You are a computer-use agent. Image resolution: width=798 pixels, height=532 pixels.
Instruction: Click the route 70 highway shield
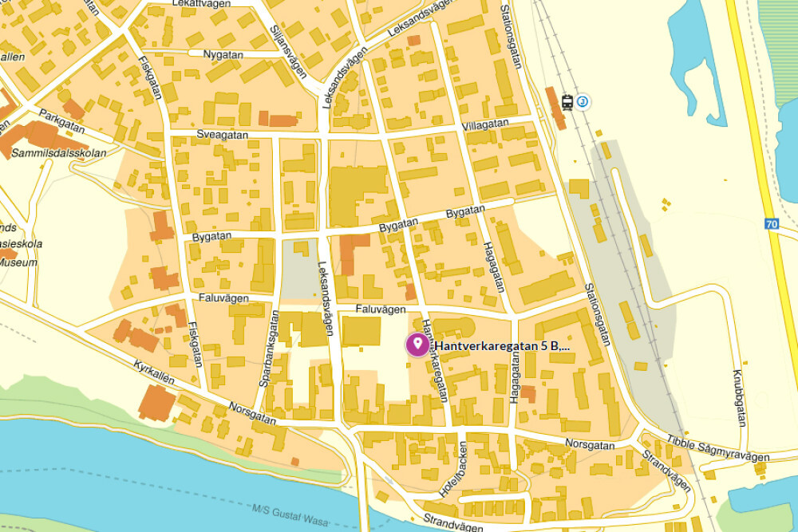(x=772, y=224)
